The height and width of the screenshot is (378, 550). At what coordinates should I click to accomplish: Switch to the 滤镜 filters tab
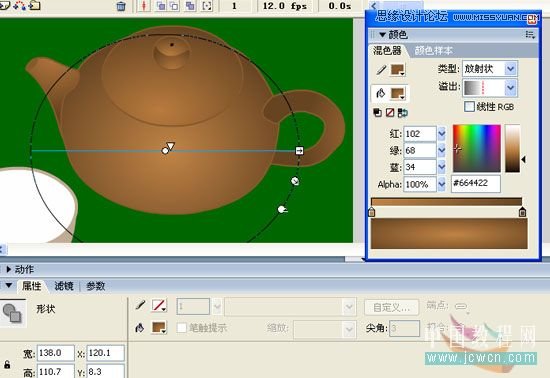click(x=64, y=286)
